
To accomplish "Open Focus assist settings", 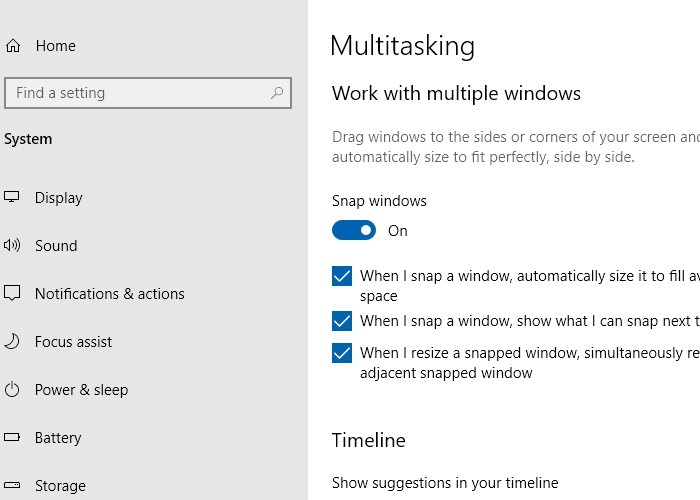I will 73,342.
